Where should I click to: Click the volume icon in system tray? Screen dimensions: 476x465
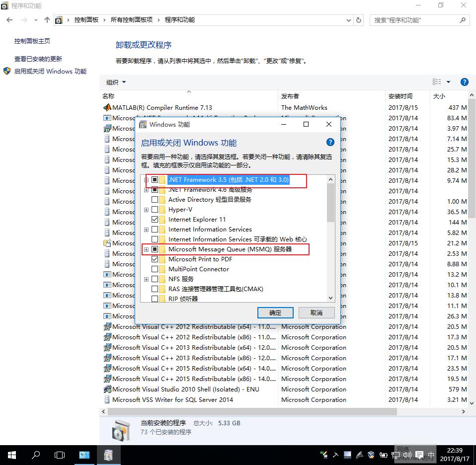click(x=407, y=455)
